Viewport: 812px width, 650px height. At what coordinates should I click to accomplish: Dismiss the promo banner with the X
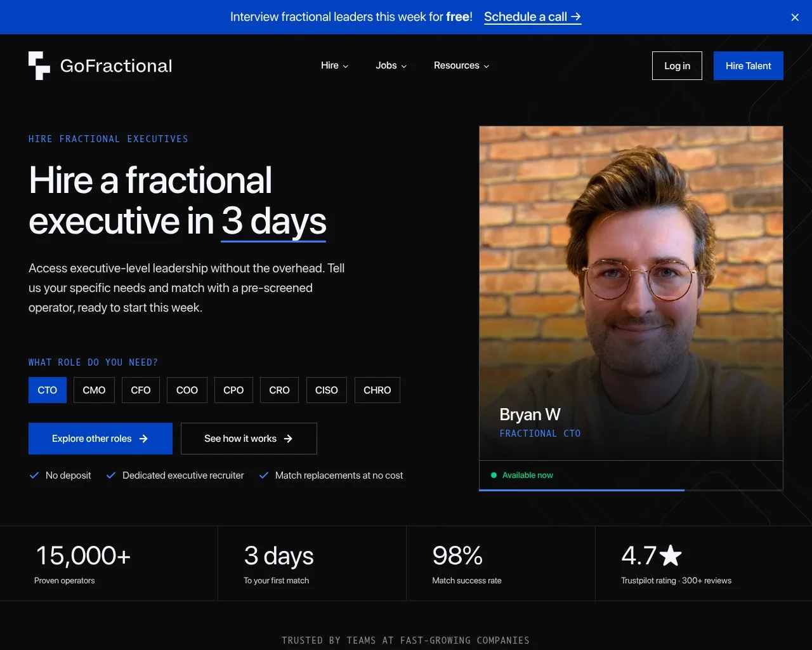(x=795, y=17)
